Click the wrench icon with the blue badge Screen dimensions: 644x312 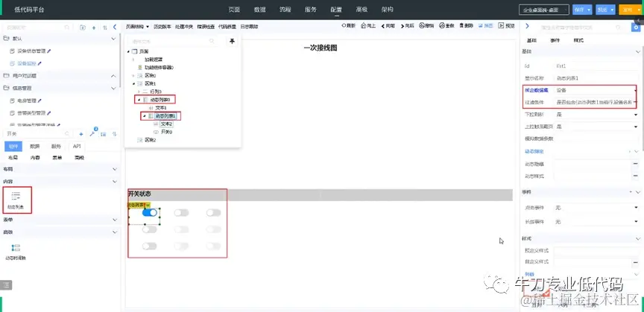click(x=92, y=134)
